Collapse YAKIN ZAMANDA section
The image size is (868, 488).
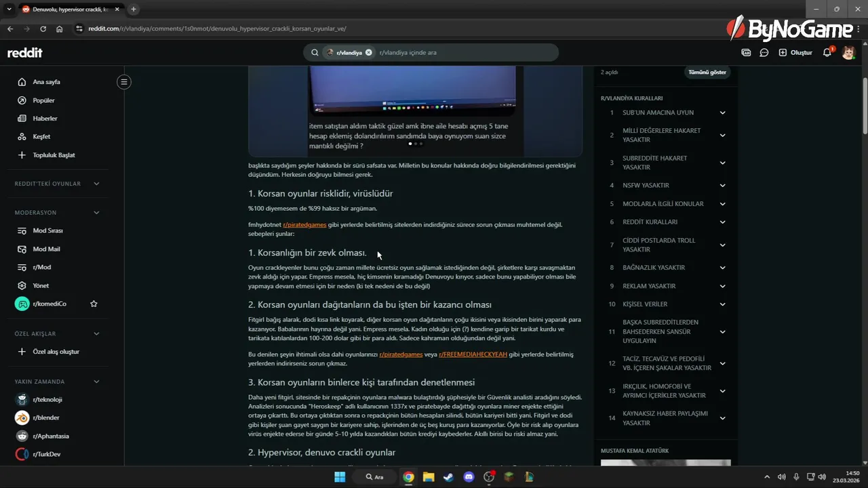(x=96, y=382)
